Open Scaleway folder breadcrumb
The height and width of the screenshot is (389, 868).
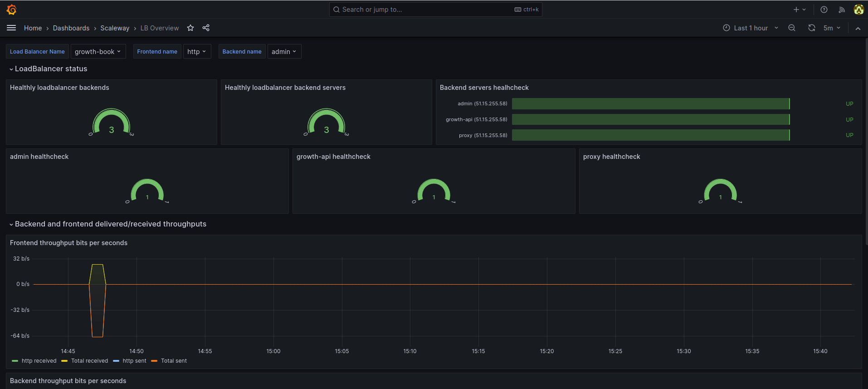(x=115, y=28)
